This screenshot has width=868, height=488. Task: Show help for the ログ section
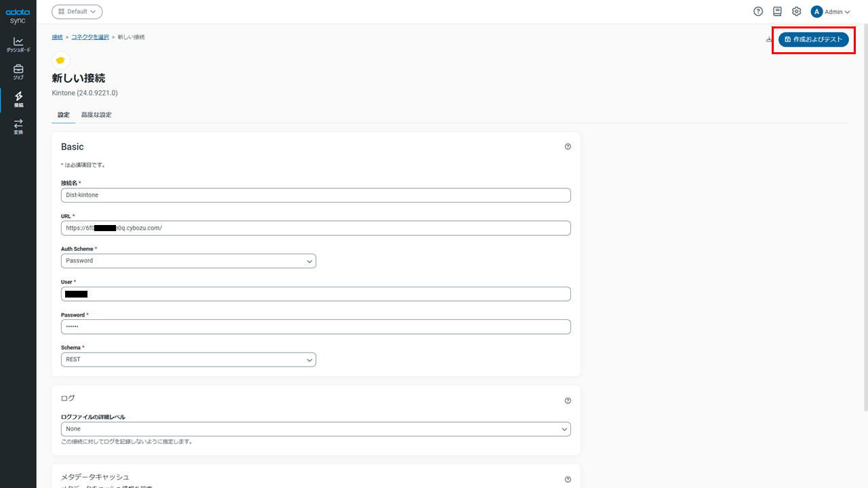click(568, 401)
